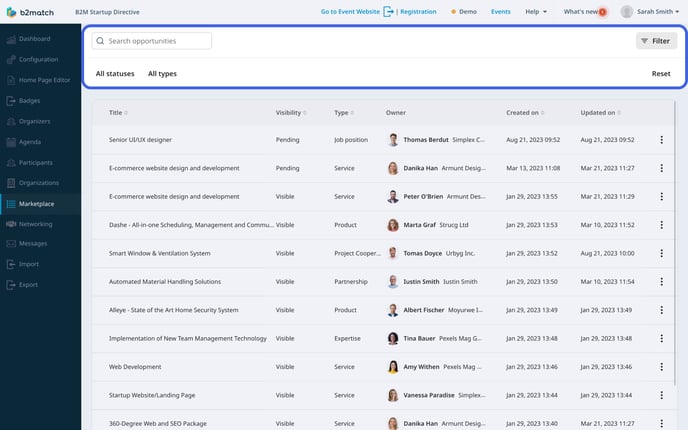
Task: Open actions menu for Automated Material Handling
Action: click(661, 282)
